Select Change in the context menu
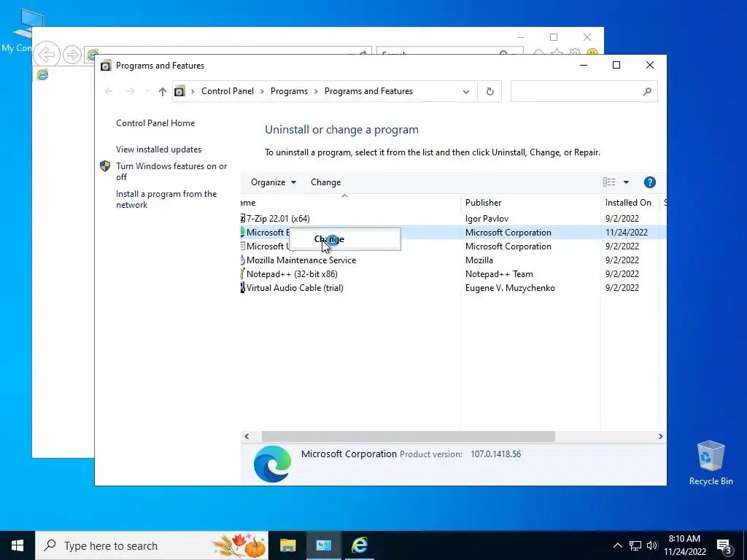747x560 pixels. 344,239
